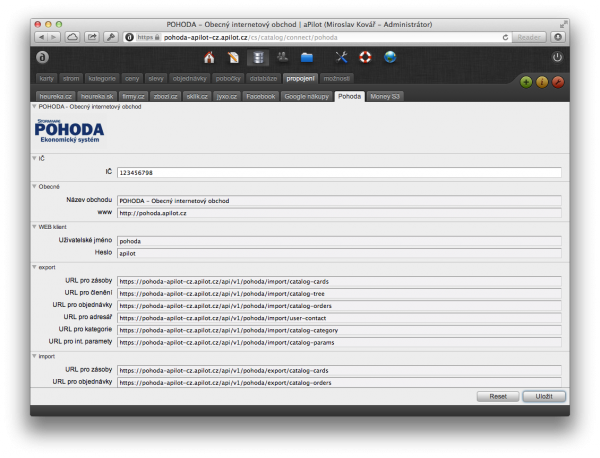
Task: Collapse the export section
Action: [34, 267]
